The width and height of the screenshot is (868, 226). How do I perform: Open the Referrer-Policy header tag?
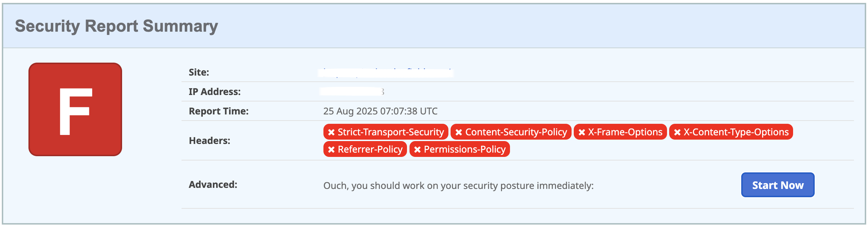365,149
